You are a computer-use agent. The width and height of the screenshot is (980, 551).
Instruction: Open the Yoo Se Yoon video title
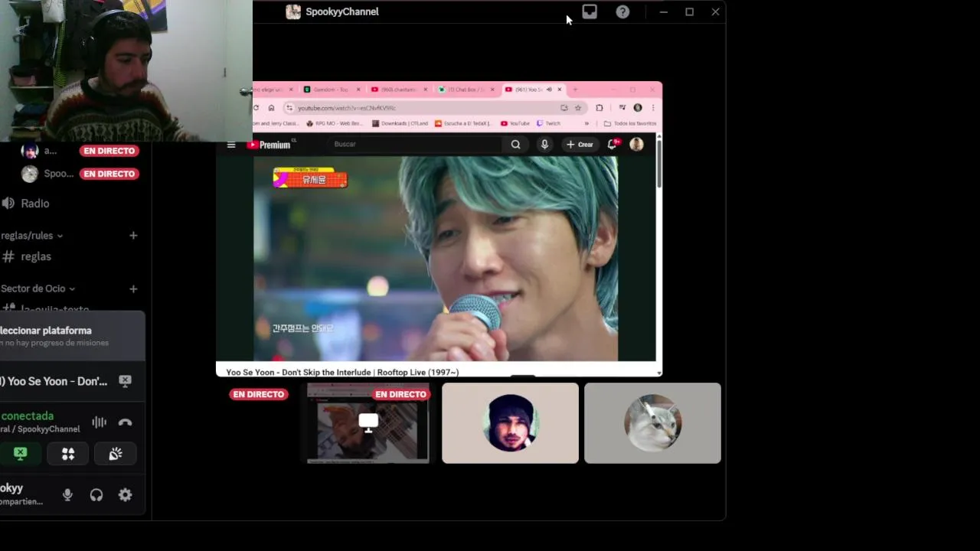tap(342, 373)
